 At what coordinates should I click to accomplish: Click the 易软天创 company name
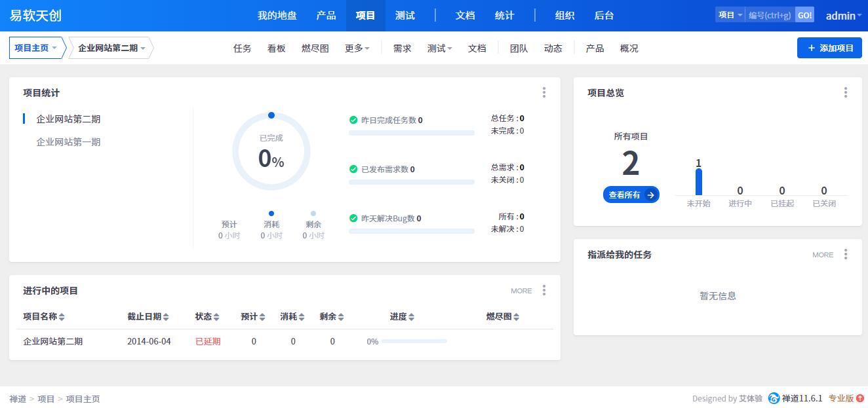click(36, 16)
